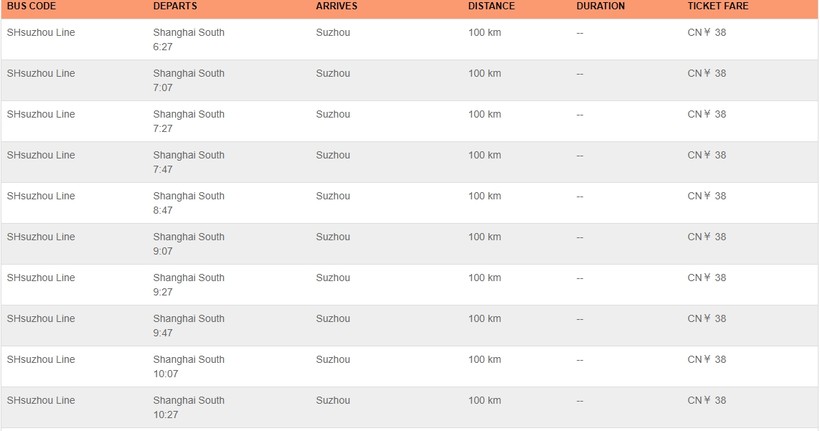Select the SHsuzhou Line departing at 10:07

coord(41,360)
